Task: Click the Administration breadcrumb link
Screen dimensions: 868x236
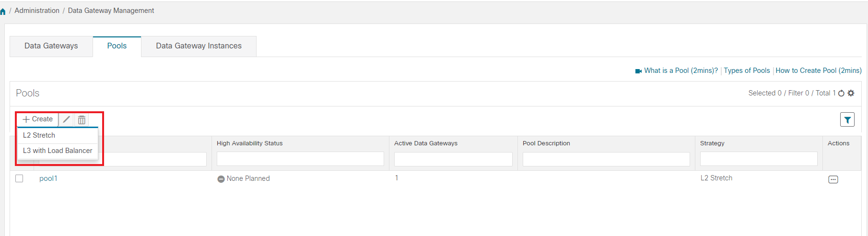Action: (37, 11)
